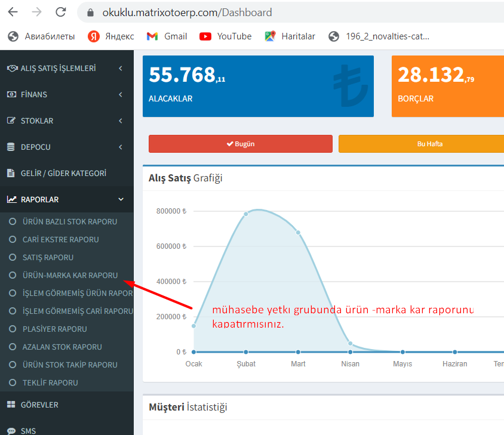Open Cari Ekstre Raporu from reports
The image size is (504, 435).
click(60, 239)
